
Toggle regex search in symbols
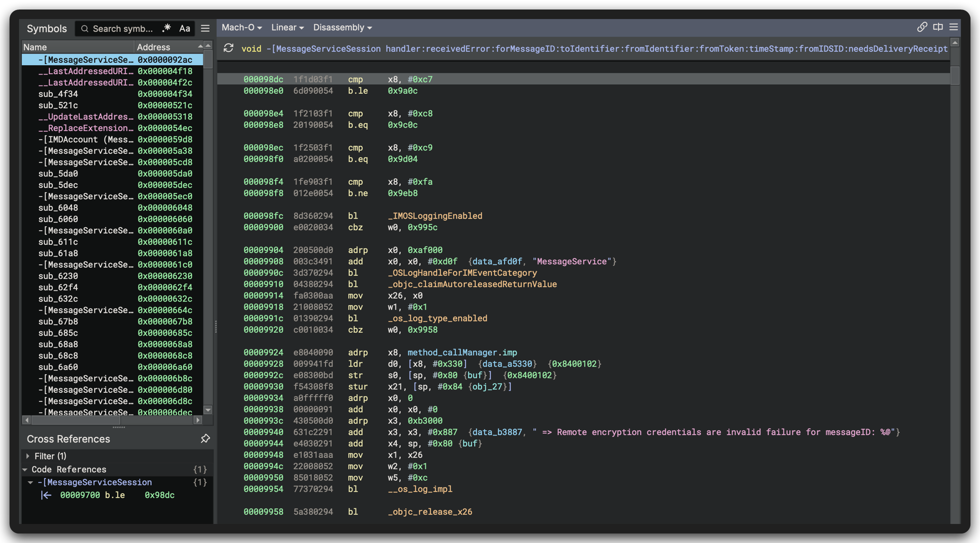point(166,29)
